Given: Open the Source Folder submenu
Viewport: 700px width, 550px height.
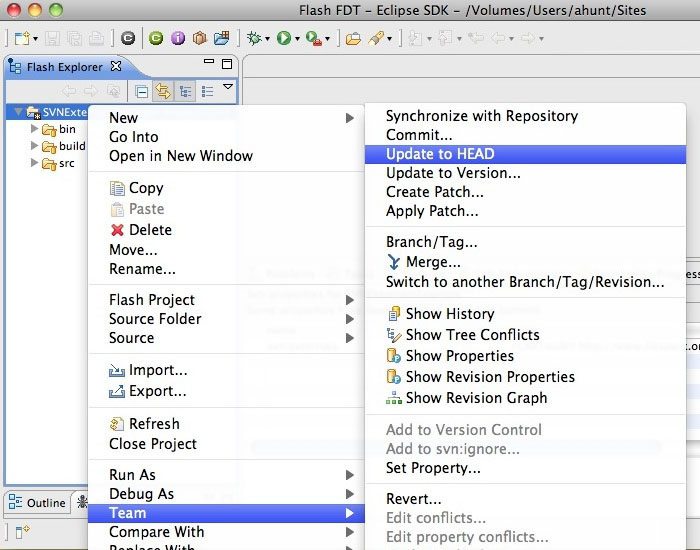Looking at the screenshot, I should (x=226, y=319).
